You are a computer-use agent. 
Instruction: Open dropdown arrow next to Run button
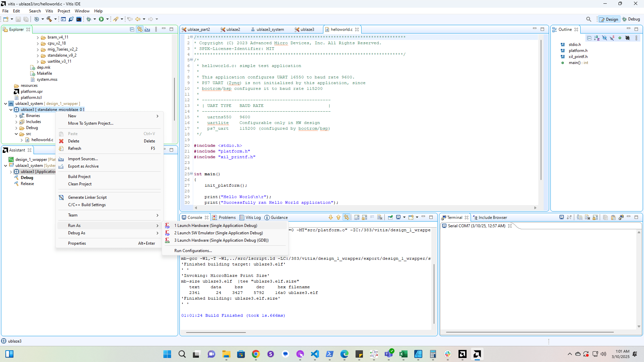point(107,19)
